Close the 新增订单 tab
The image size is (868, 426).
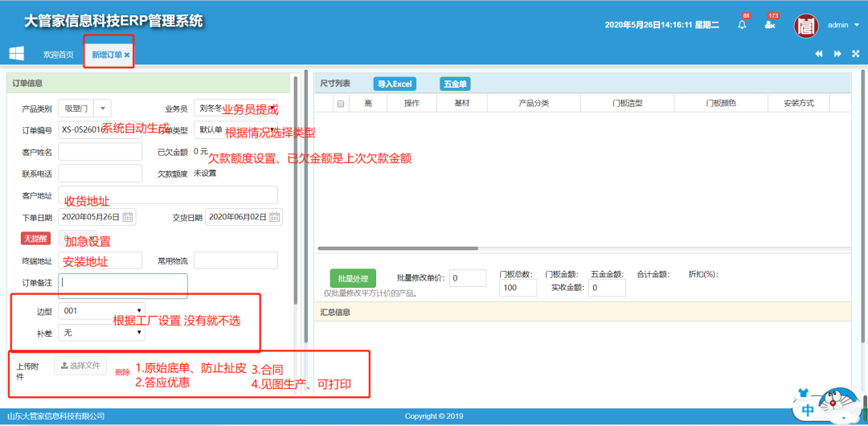(127, 55)
